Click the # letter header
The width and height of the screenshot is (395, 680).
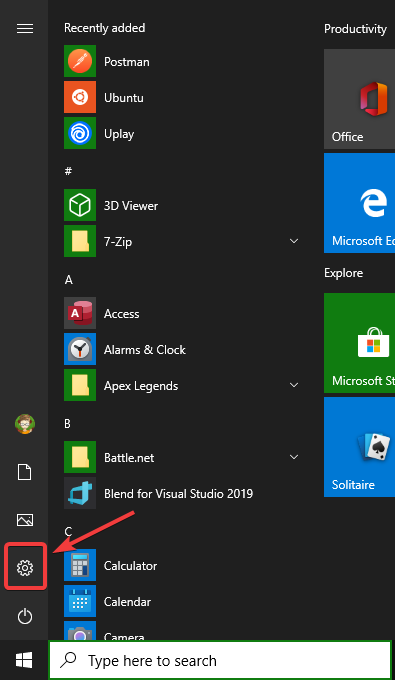(x=68, y=171)
